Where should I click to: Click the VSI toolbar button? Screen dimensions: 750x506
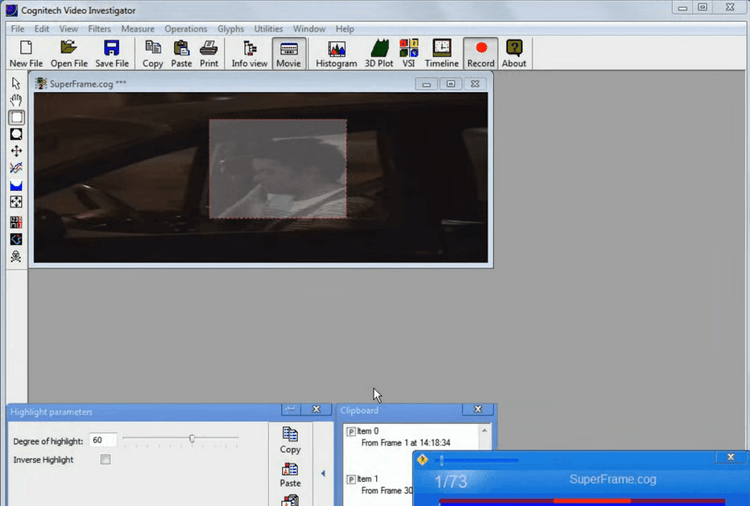[409, 53]
